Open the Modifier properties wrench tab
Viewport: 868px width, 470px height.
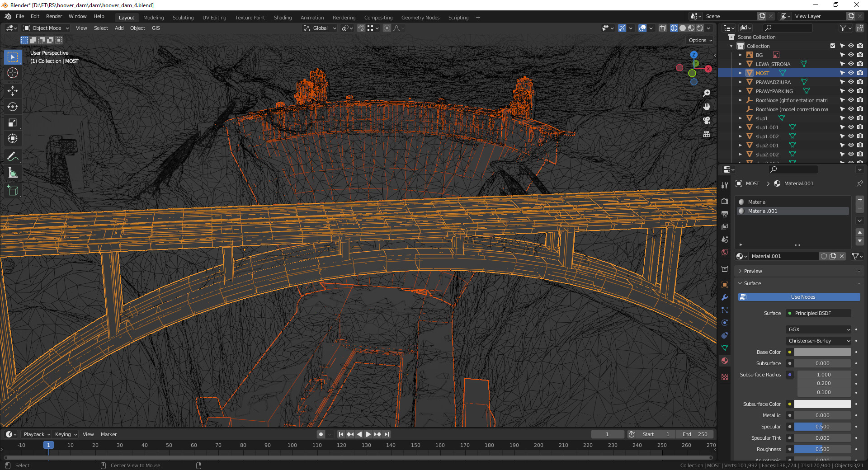[725, 297]
